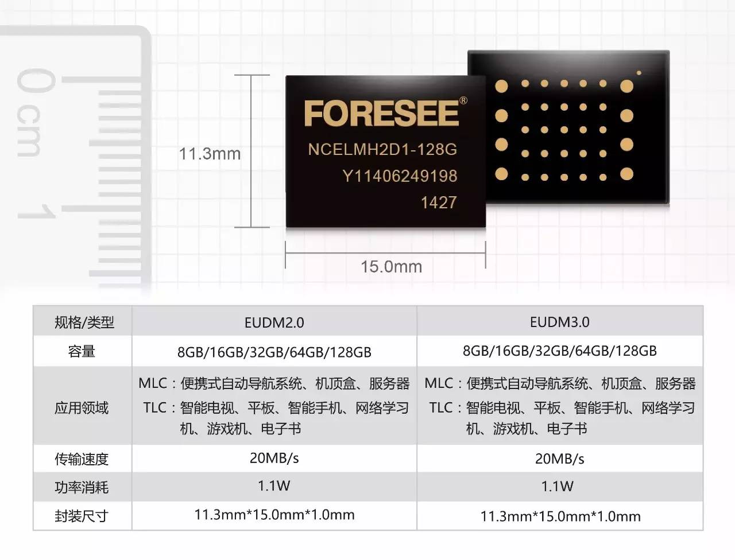The width and height of the screenshot is (735, 560).
Task: Click the 20MB/s value under EUDM3.0
Action: (559, 459)
